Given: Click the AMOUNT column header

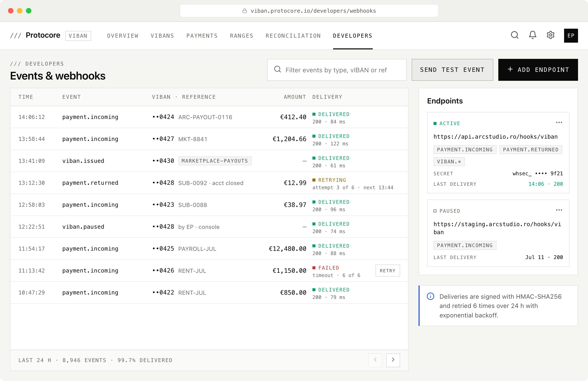Looking at the screenshot, I should [295, 97].
